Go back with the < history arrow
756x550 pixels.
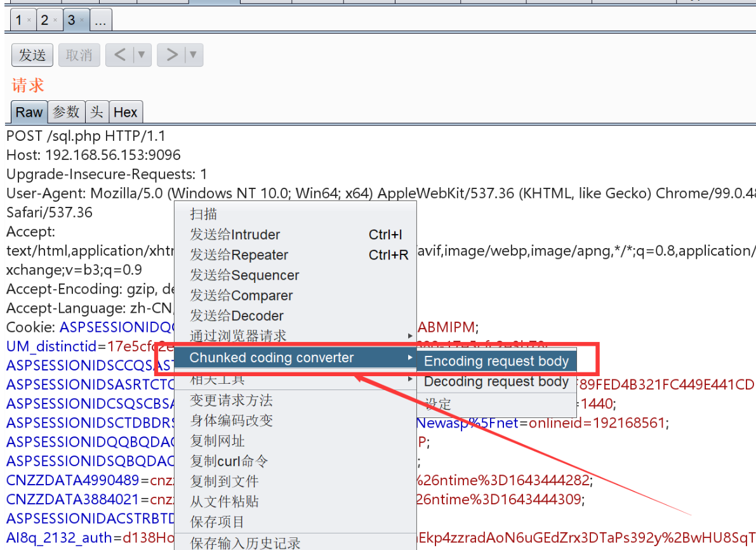point(119,55)
